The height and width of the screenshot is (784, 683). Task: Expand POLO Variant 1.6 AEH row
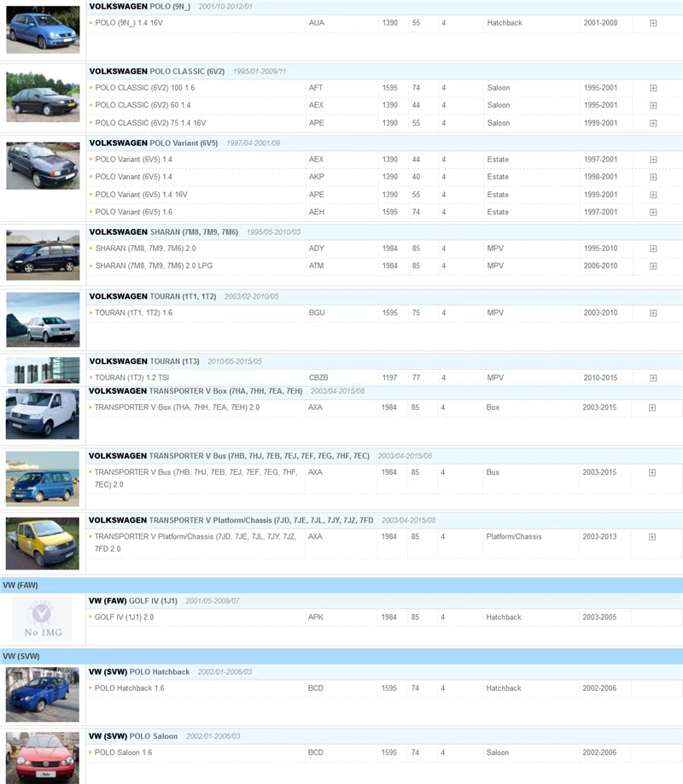tap(653, 213)
